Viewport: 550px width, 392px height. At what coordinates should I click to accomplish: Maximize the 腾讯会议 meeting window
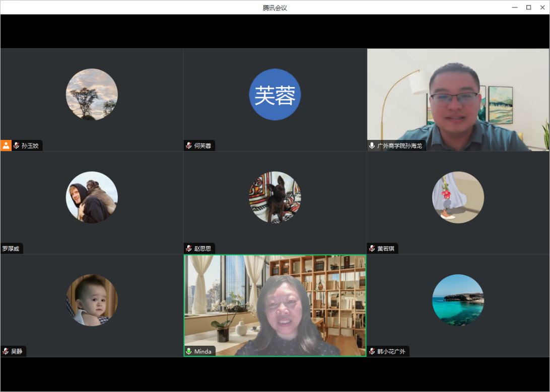click(x=528, y=8)
